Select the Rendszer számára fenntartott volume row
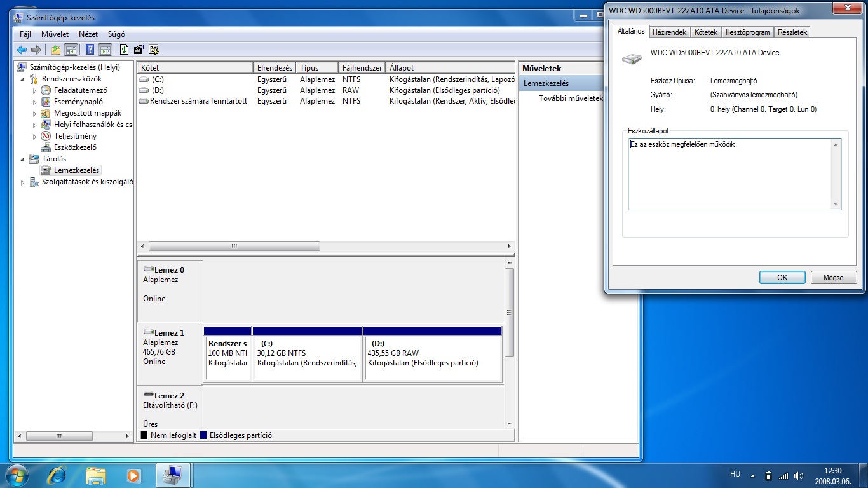The width and height of the screenshot is (868, 488). coord(326,101)
